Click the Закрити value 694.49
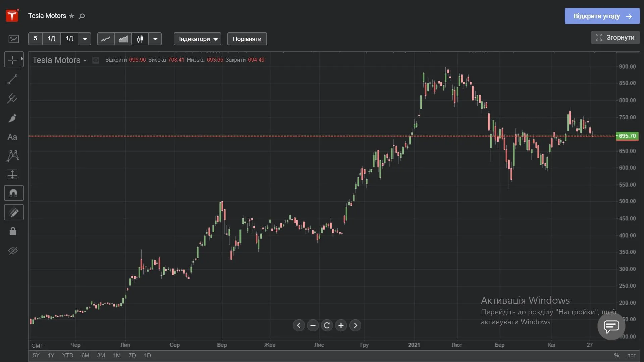The width and height of the screenshot is (644, 362). (256, 60)
